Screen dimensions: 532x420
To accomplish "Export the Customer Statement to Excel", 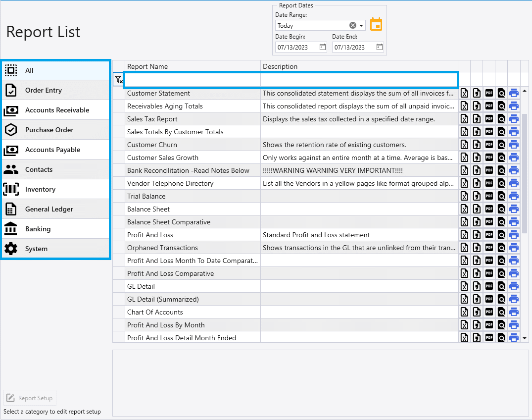I will 464,93.
